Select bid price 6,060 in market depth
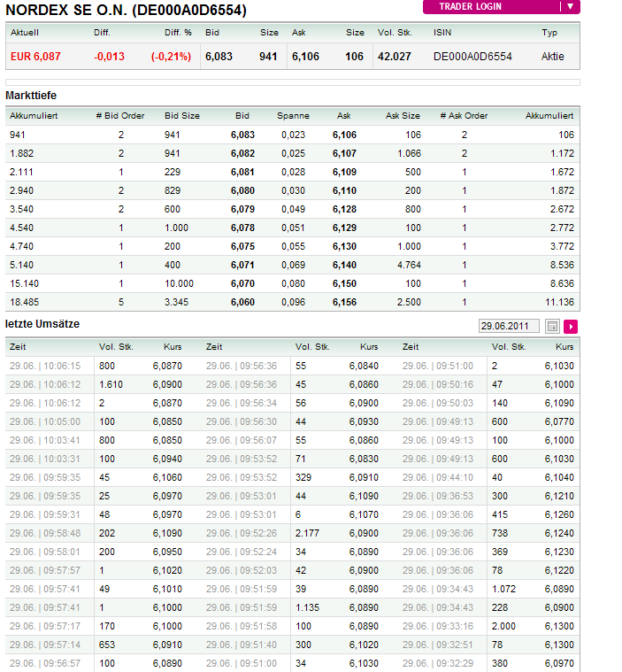622x672 pixels. pos(242,302)
